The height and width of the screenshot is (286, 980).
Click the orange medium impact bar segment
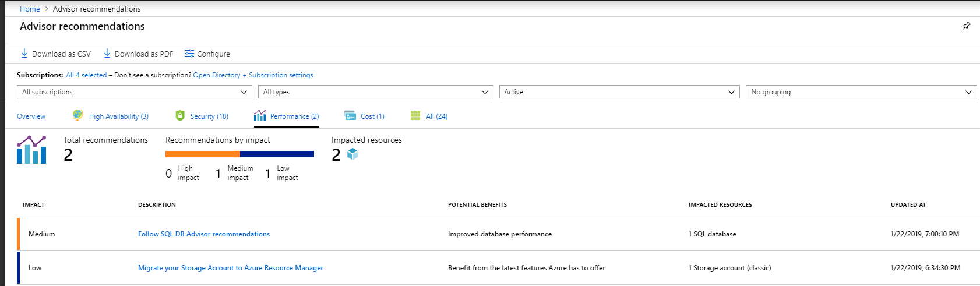click(x=203, y=154)
